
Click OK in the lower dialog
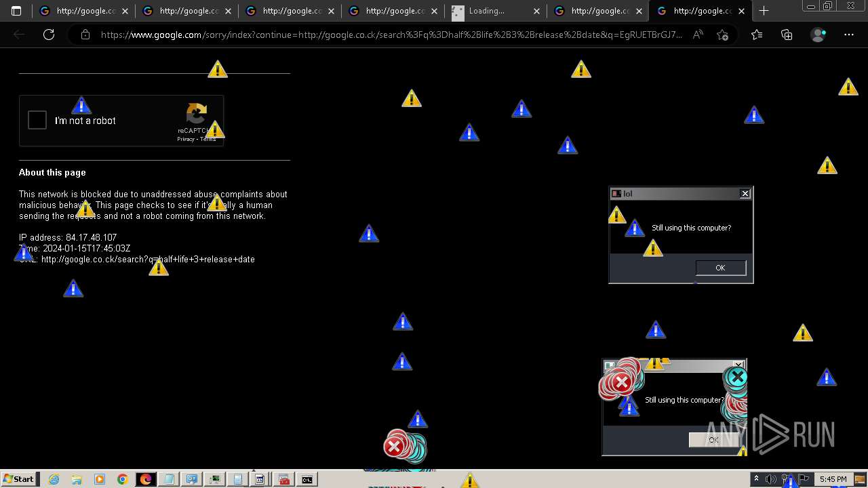[713, 440]
